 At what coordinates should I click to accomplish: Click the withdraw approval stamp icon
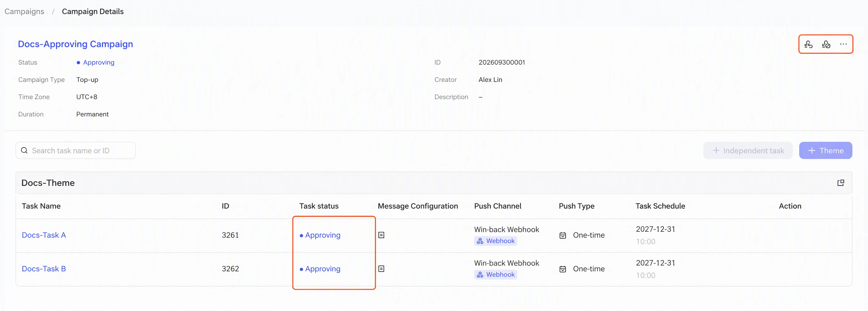tap(808, 44)
